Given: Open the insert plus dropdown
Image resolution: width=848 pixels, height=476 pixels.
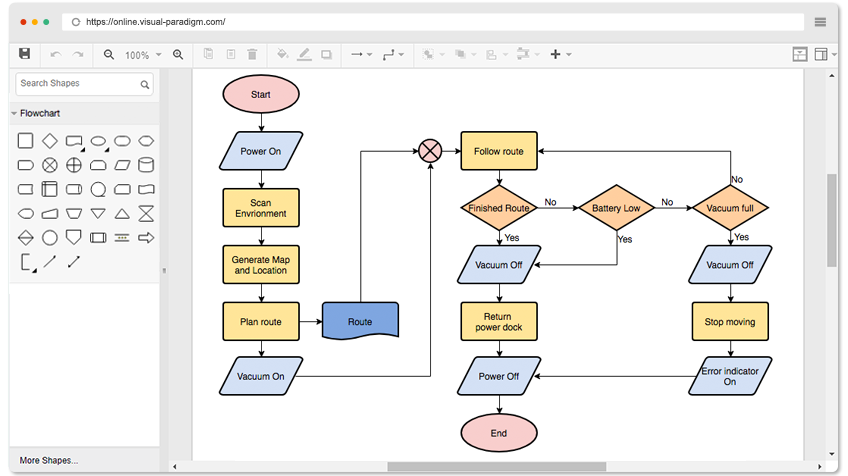Looking at the screenshot, I should 560,55.
